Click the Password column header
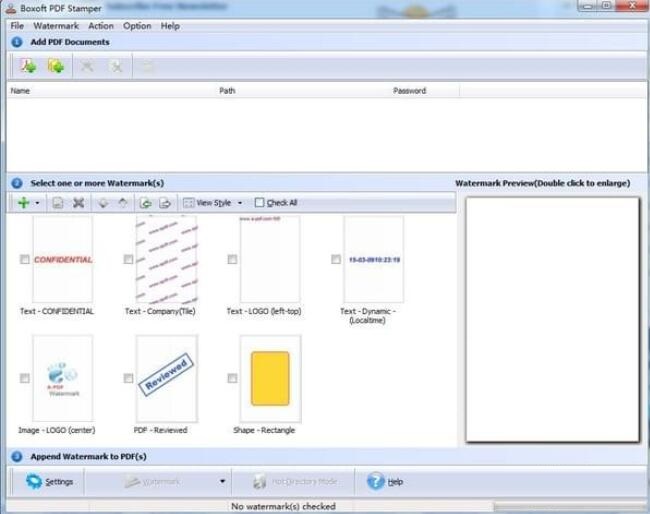This screenshot has width=650, height=514. tap(410, 91)
